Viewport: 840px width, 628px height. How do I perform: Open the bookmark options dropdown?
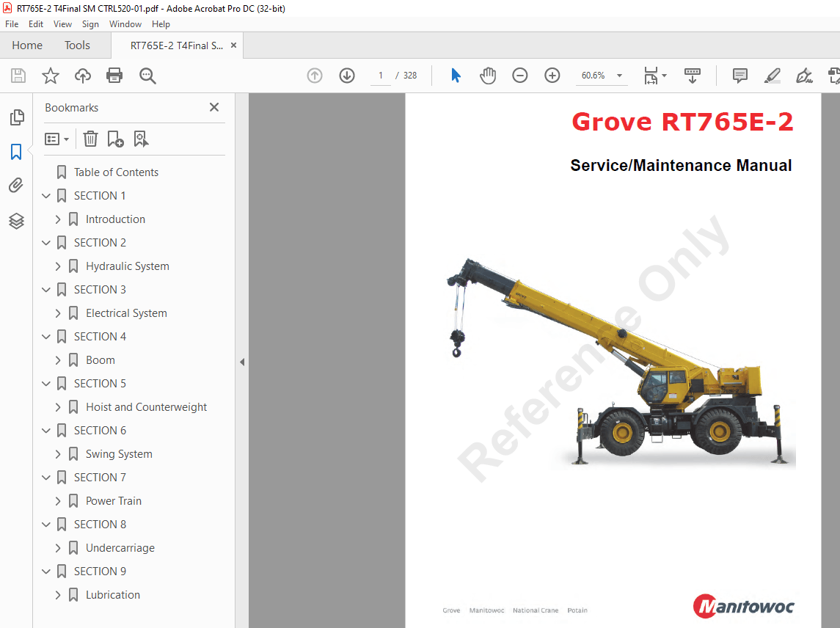[56, 139]
